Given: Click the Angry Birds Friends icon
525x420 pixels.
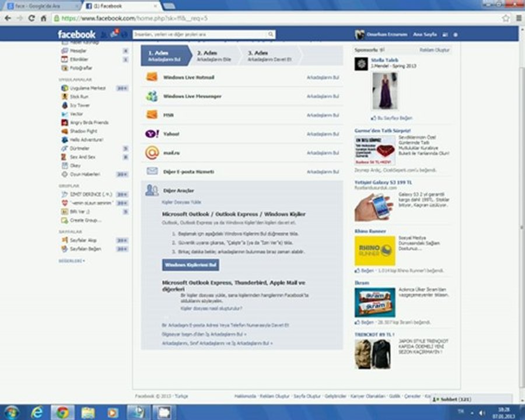Looking at the screenshot, I should point(65,123).
